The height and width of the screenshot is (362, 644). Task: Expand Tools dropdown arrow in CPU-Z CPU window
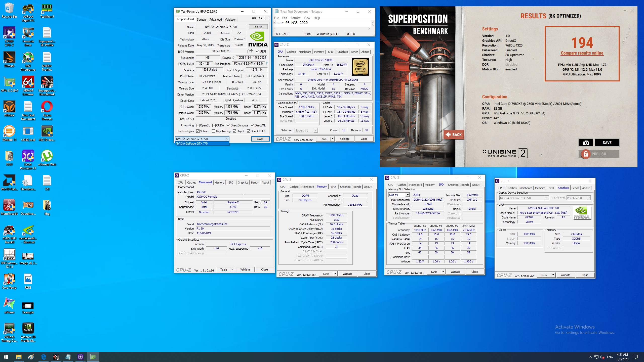[x=332, y=139]
